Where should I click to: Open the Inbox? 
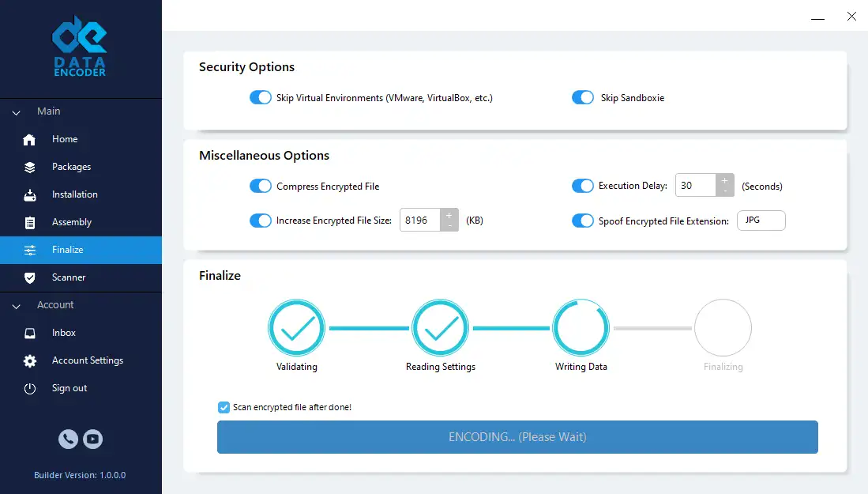tap(81, 334)
